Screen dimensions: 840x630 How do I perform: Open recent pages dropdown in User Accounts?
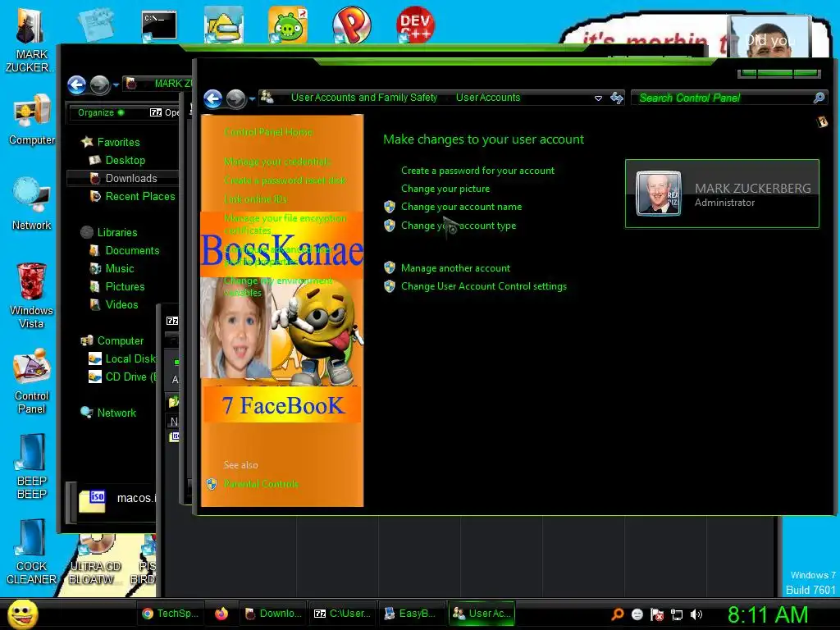tap(253, 99)
